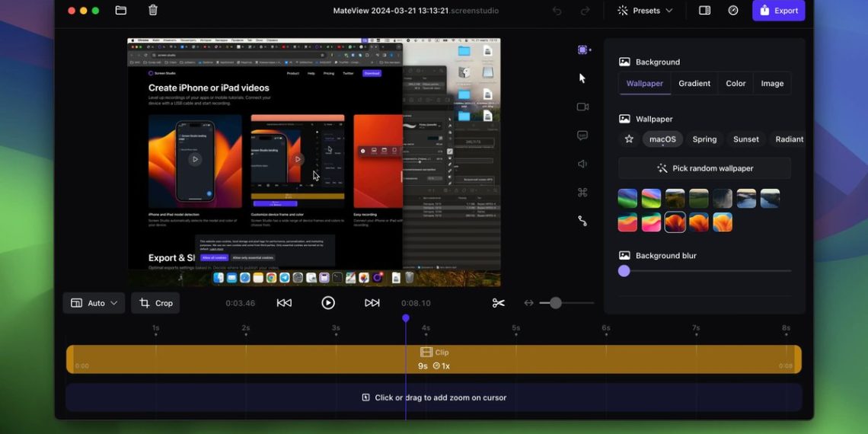Open the keyboard shortcuts command icon
Screen dimensions: 868x434
(x=582, y=193)
